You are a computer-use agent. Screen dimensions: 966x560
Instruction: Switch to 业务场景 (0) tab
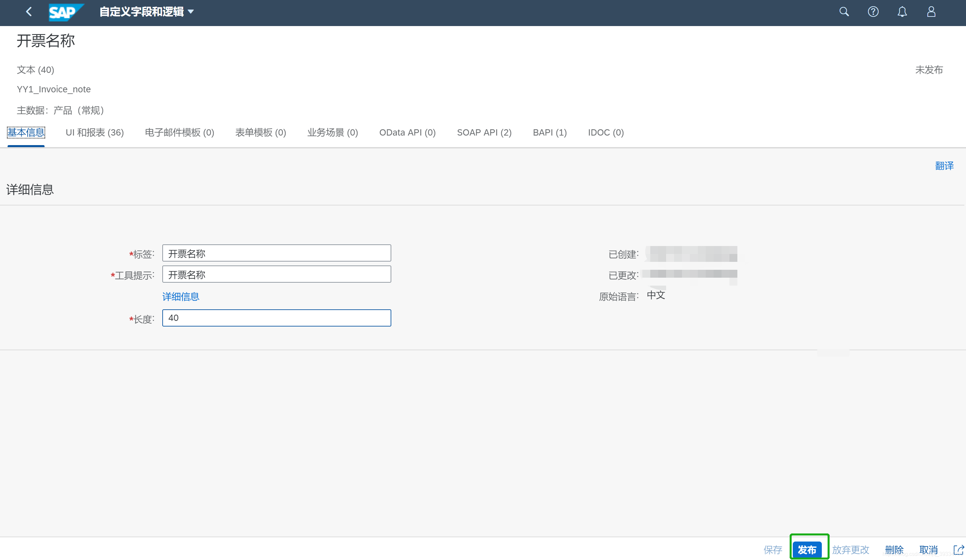tap(333, 133)
